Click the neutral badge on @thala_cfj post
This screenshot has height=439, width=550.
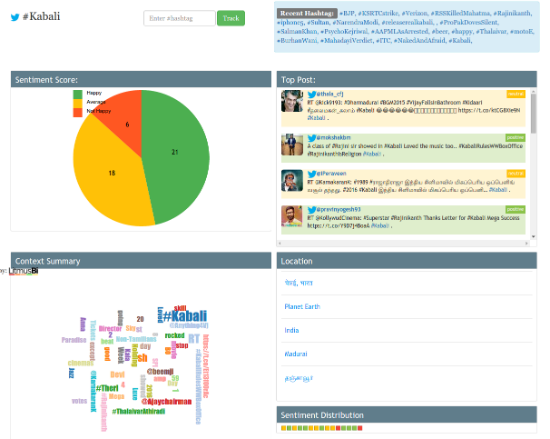point(516,94)
